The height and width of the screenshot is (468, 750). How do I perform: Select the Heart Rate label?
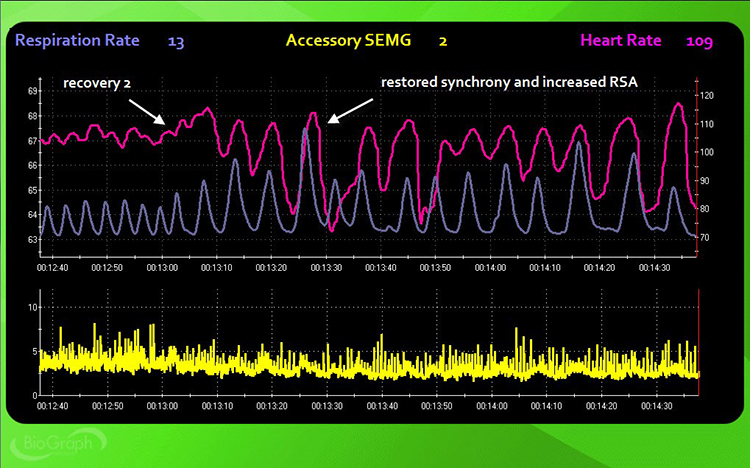click(626, 41)
